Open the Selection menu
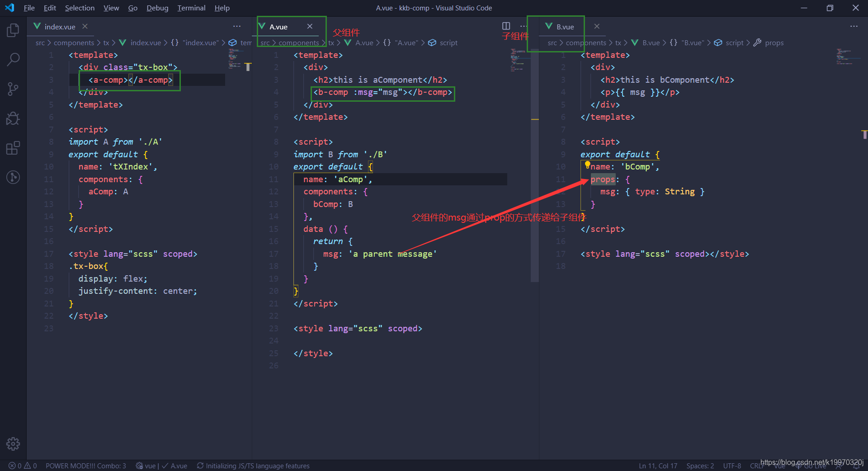 pyautogui.click(x=80, y=8)
